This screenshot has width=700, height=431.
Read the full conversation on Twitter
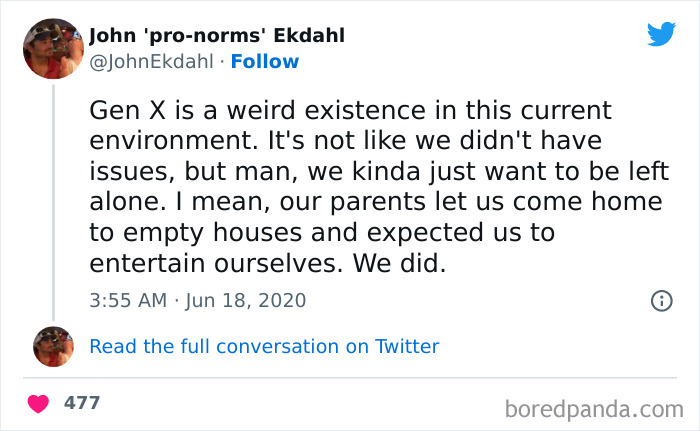coord(264,347)
